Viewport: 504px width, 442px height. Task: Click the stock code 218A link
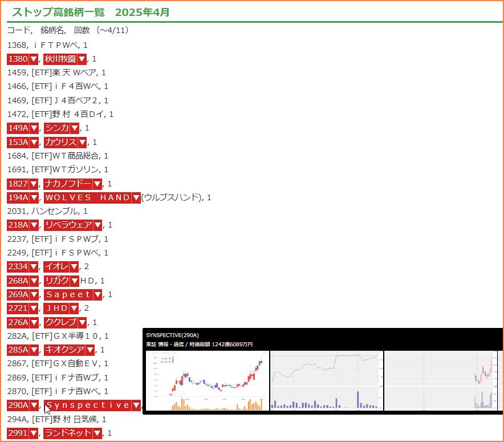click(x=18, y=225)
